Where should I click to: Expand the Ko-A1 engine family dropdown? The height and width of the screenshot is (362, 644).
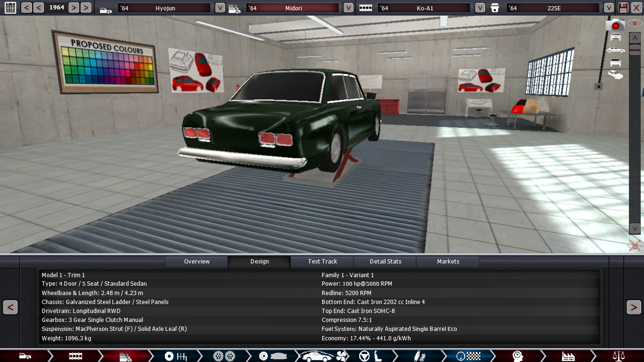coord(480,8)
